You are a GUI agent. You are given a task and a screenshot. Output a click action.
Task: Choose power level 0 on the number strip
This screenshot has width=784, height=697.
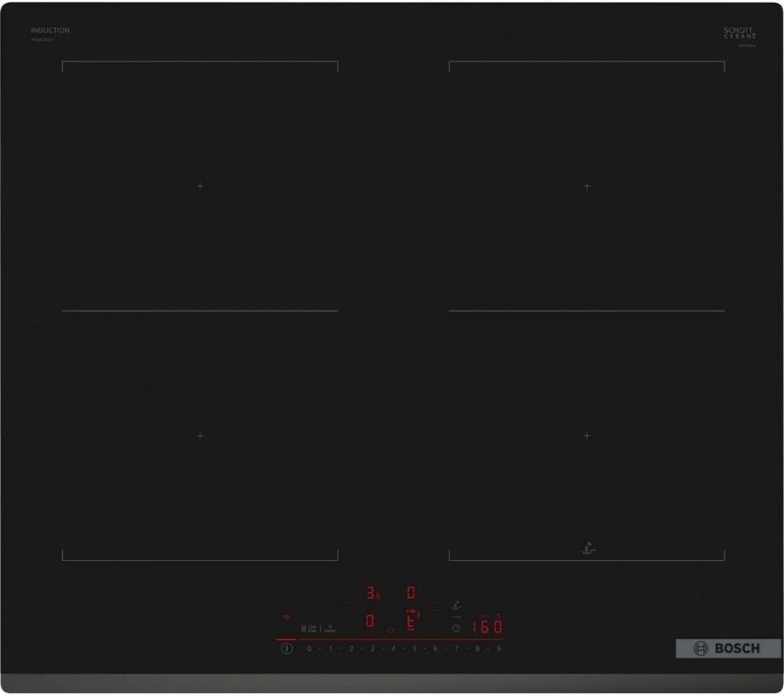point(309,649)
